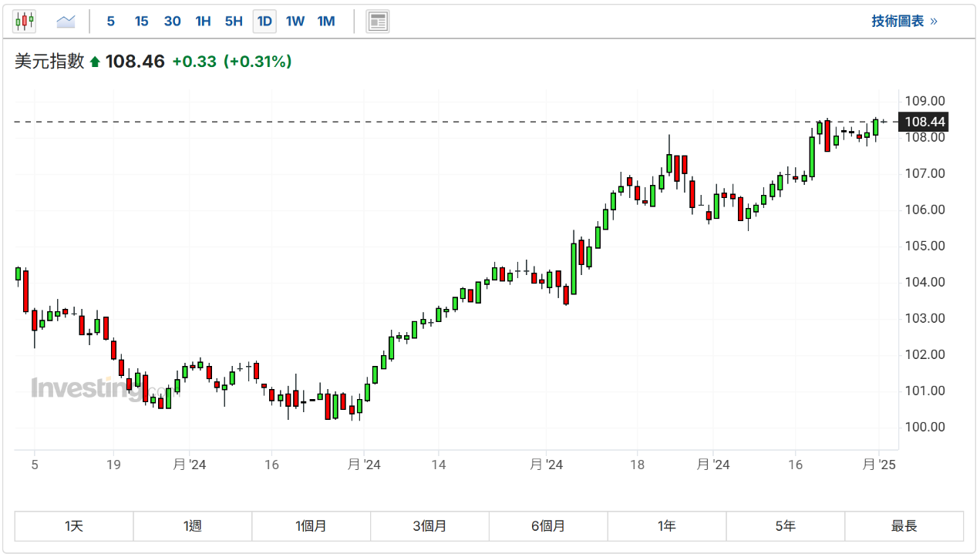Image resolution: width=980 pixels, height=557 pixels.
Task: Click the 108.44 current price label
Action: (x=925, y=122)
